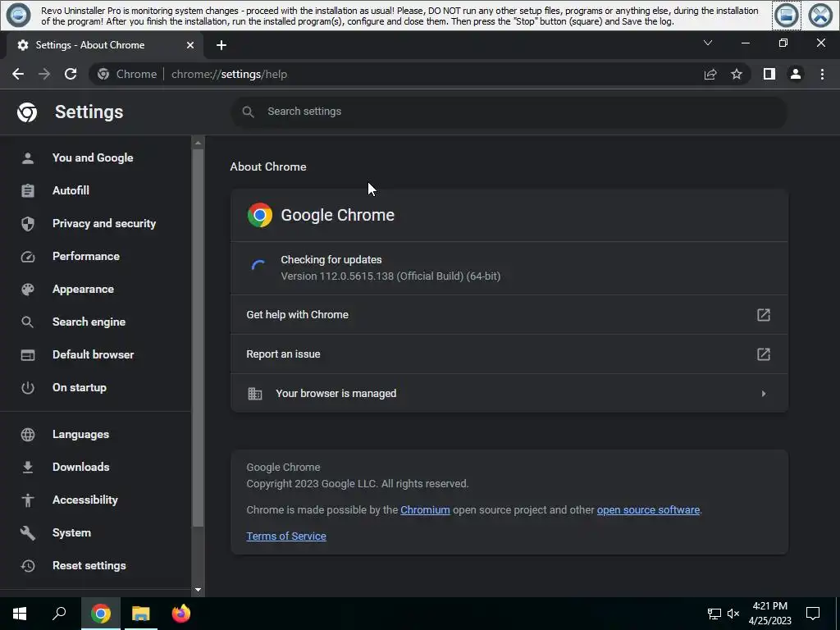Open the open source software link

coord(648,510)
